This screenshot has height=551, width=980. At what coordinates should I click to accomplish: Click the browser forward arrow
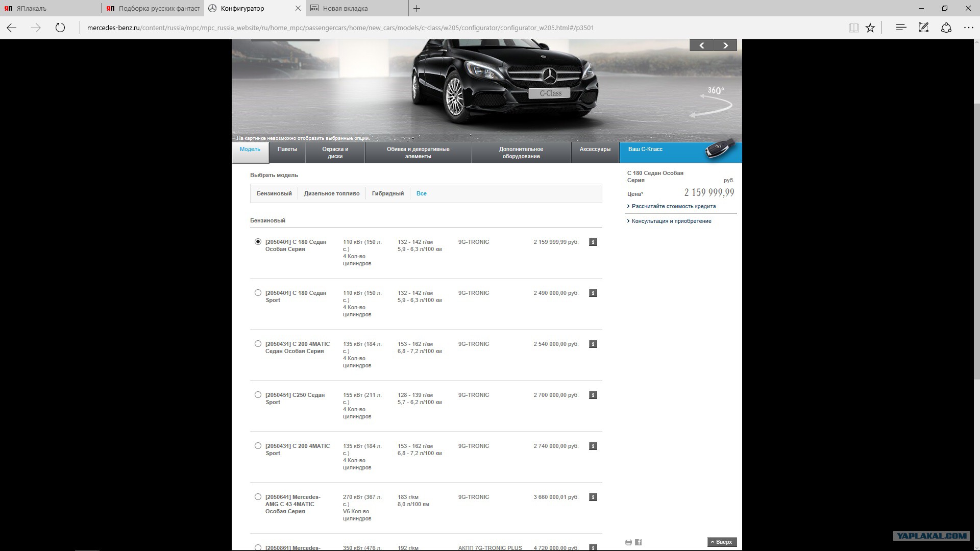pos(36,28)
